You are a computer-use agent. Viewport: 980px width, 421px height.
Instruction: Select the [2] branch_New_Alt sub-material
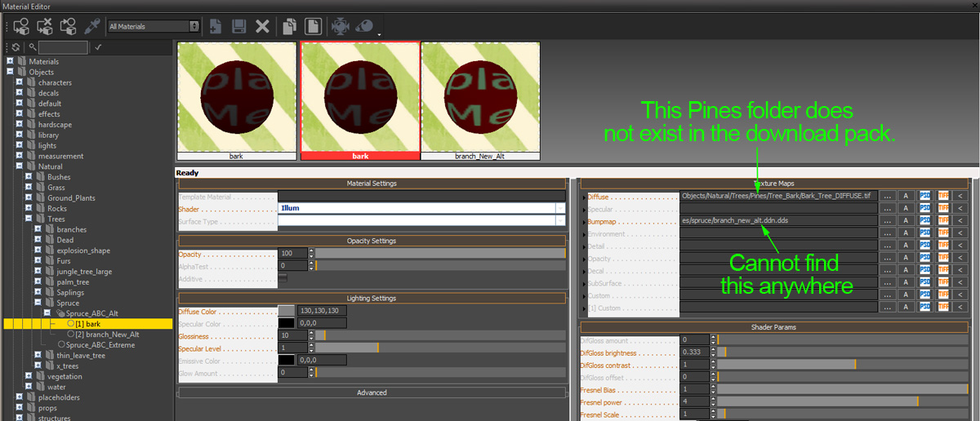(106, 335)
